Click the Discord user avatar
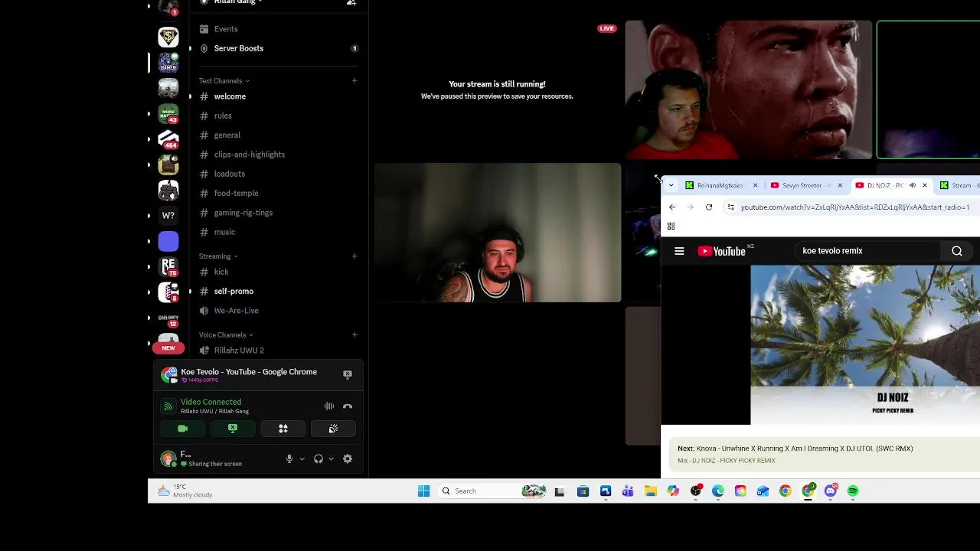Screen dimensions: 980x551 168,459
